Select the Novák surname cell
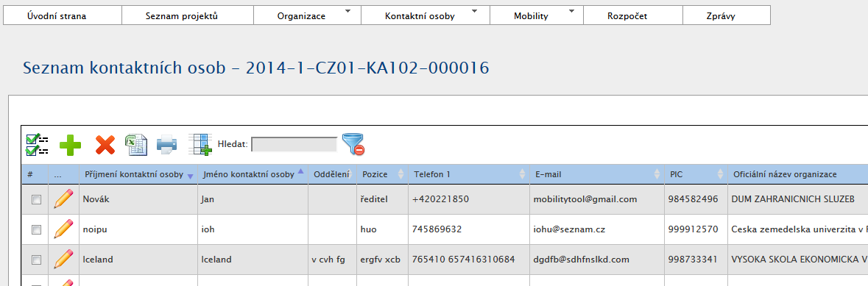This screenshot has height=286, width=868. (x=138, y=199)
